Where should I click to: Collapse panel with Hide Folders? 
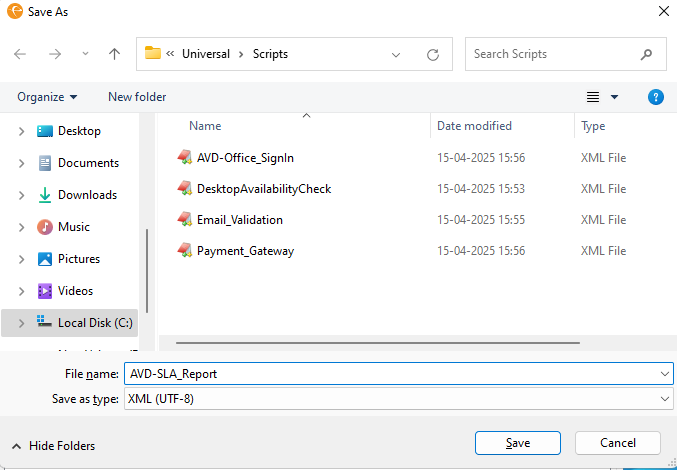(54, 446)
